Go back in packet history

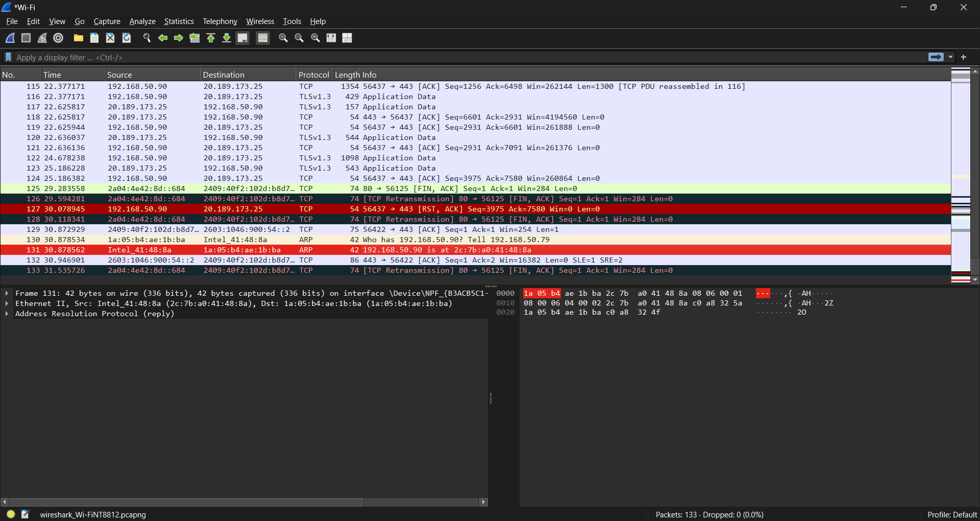point(163,38)
